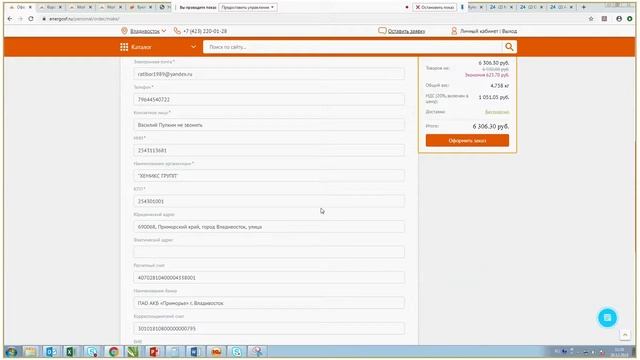Image resolution: width=640 pixels, height=360 pixels.
Task: Focus the Поиск по сайту search field
Action: point(352,47)
